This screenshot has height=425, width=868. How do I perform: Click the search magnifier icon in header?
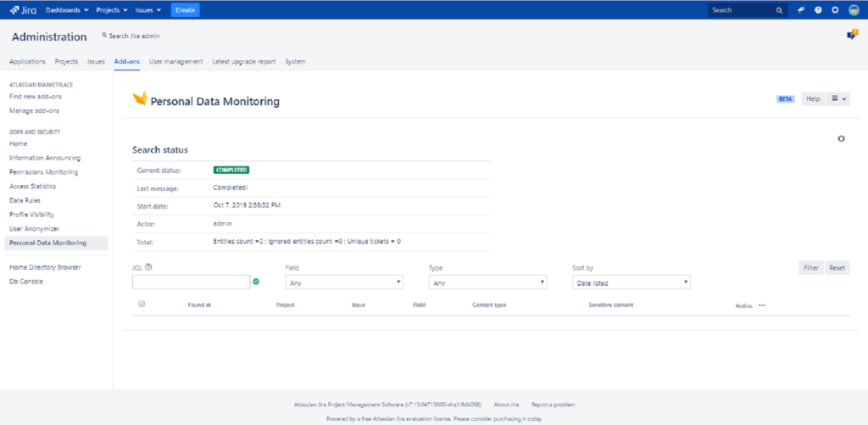point(779,10)
